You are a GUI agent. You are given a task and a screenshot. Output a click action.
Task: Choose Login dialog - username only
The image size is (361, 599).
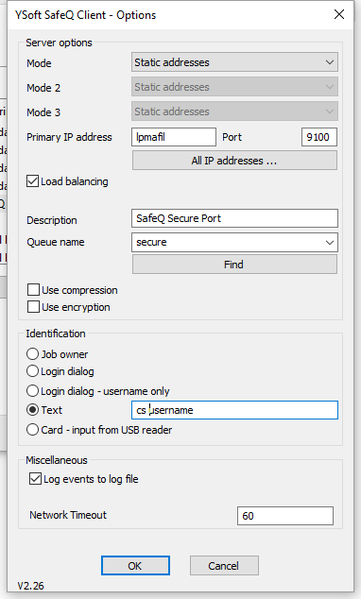(32, 391)
